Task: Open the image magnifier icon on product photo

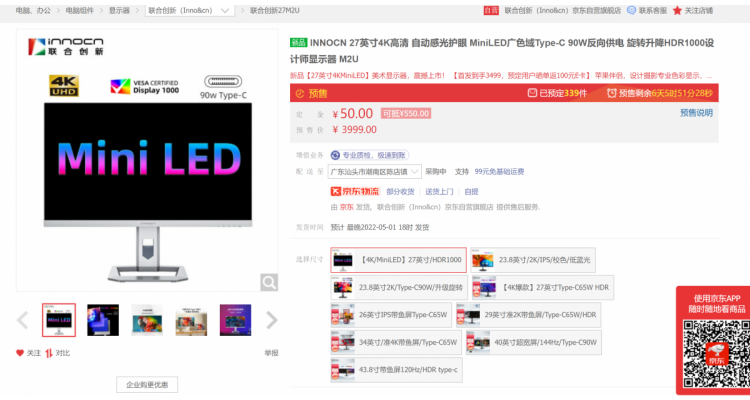Action: pyautogui.click(x=269, y=282)
